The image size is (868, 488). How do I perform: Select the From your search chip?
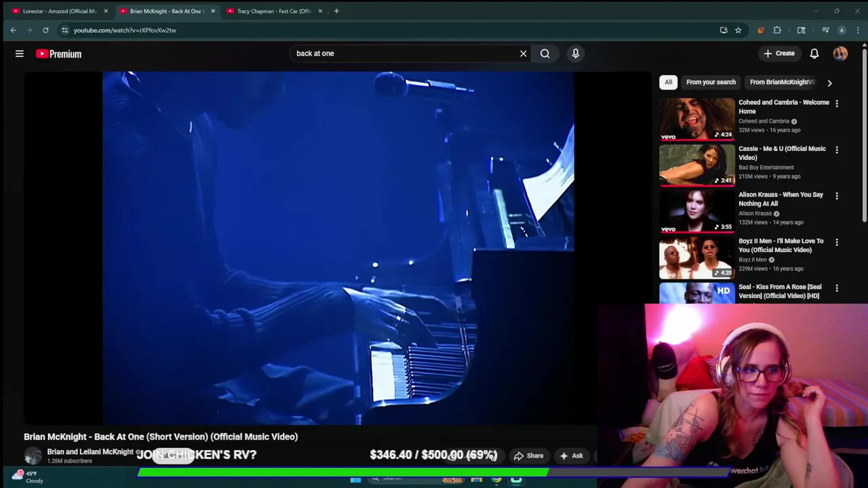(x=711, y=82)
